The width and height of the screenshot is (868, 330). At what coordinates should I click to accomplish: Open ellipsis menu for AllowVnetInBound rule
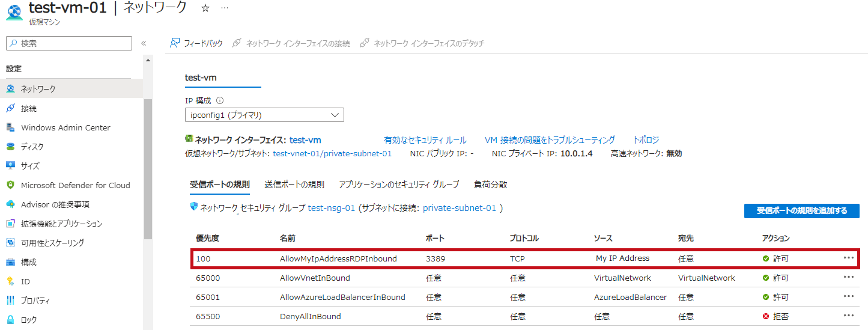[x=848, y=277]
